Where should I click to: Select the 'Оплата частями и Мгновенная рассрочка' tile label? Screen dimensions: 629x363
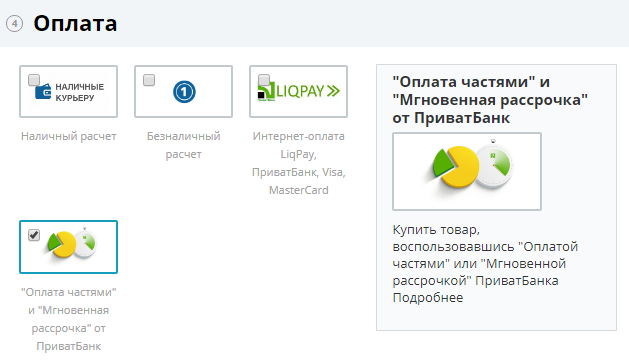(69, 319)
